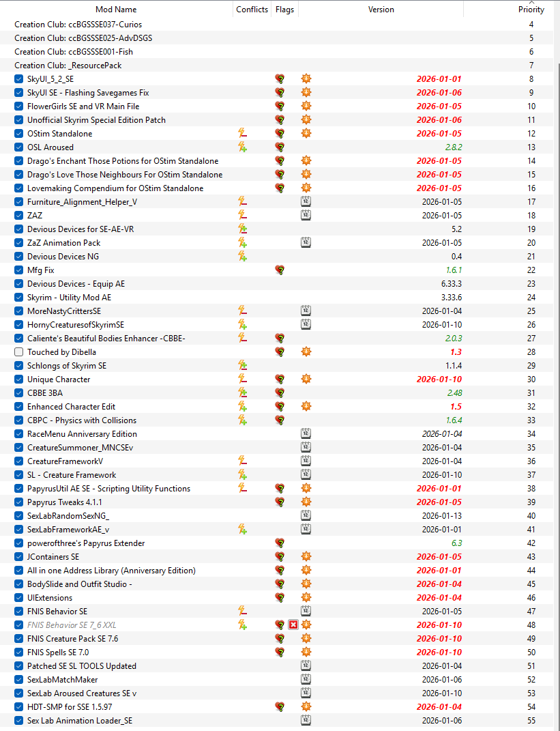
Task: Click version date 2026-01-13
Action: pyautogui.click(x=442, y=515)
